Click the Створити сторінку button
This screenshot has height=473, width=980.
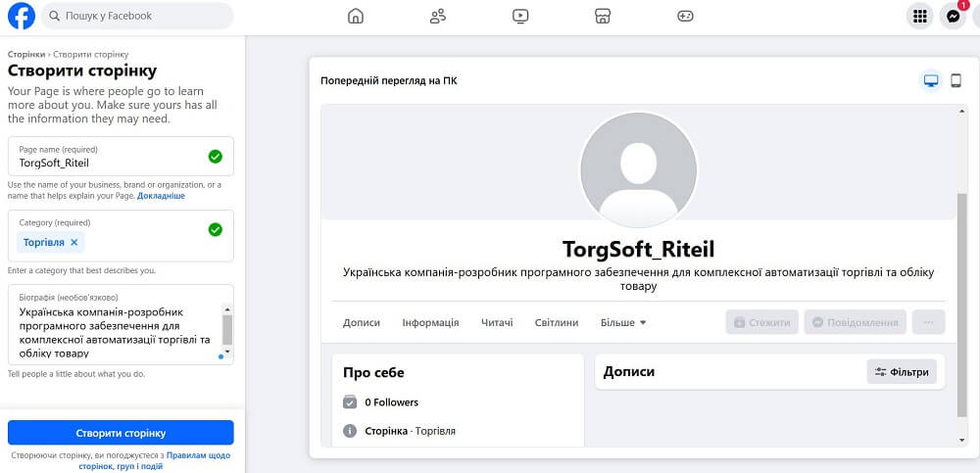click(121, 433)
